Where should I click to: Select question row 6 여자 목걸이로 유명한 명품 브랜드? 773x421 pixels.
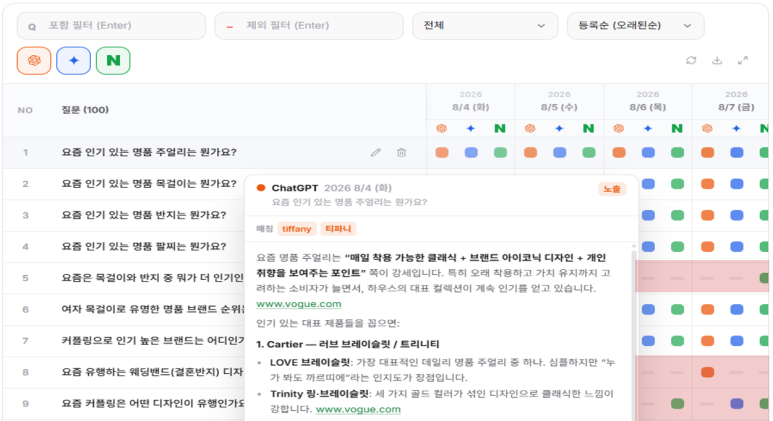(152, 310)
